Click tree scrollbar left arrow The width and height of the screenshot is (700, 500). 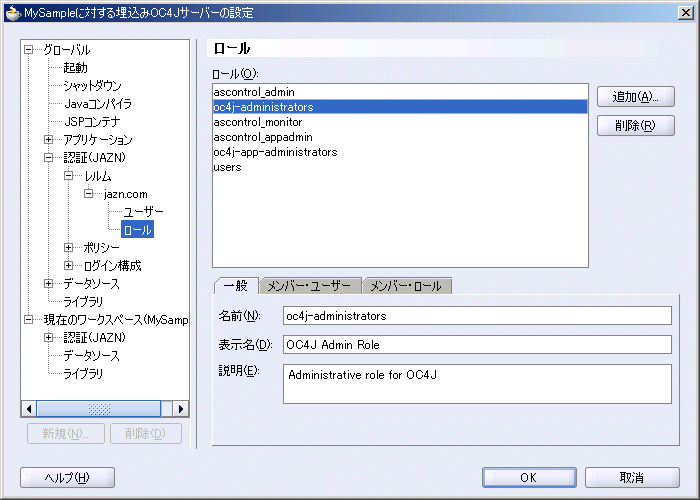pyautogui.click(x=29, y=409)
